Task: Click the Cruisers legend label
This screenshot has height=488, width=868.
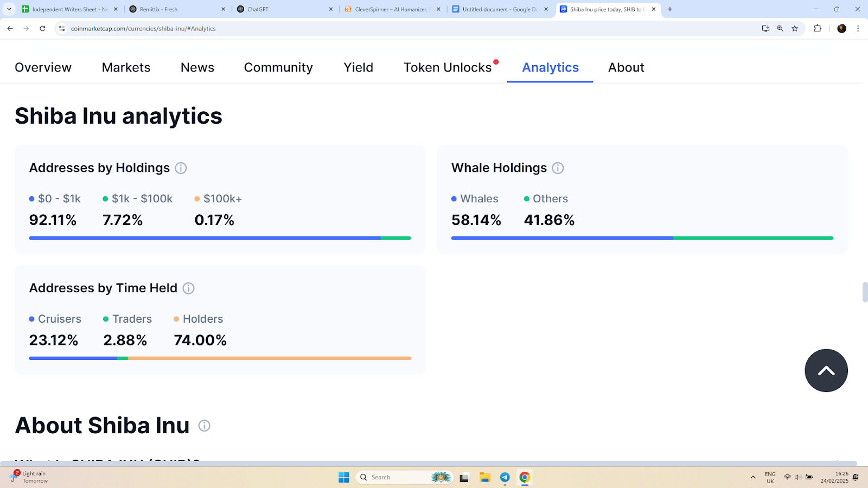Action: (x=59, y=319)
